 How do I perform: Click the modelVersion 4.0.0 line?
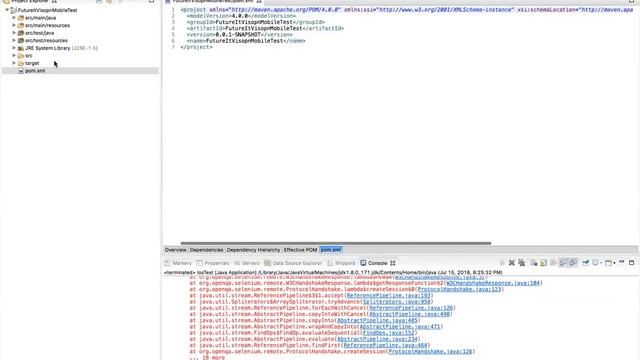click(241, 16)
